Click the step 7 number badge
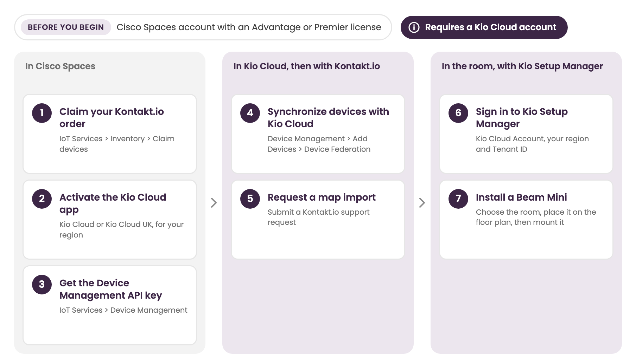The image size is (636, 364). (458, 199)
